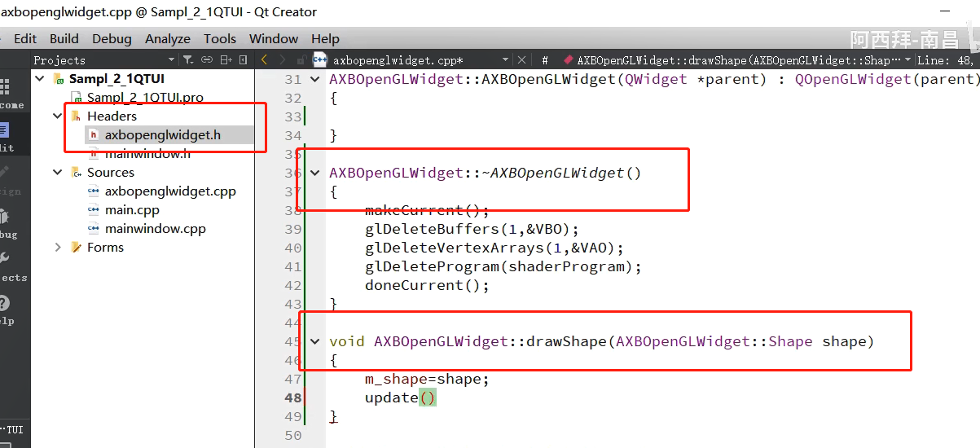Click glDeleteBuffers(1,&VBO); line

[472, 229]
